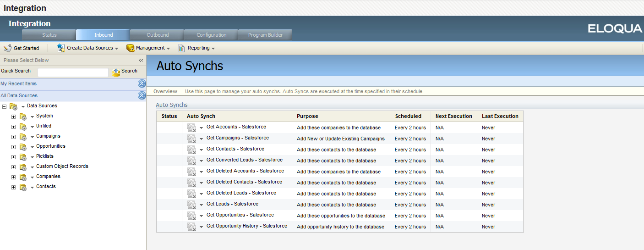Screen dimensions: 644x250
Task: Expand the Unfiled tree node
Action: [x=13, y=127]
